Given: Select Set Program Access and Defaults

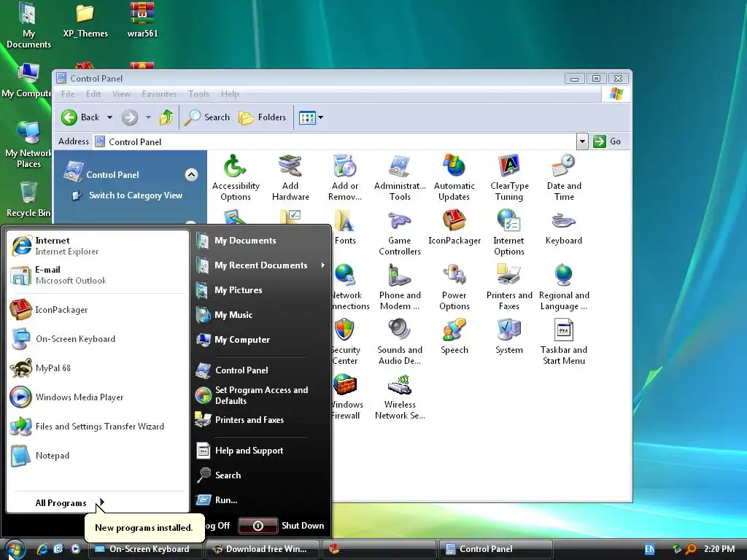Looking at the screenshot, I should tap(262, 395).
